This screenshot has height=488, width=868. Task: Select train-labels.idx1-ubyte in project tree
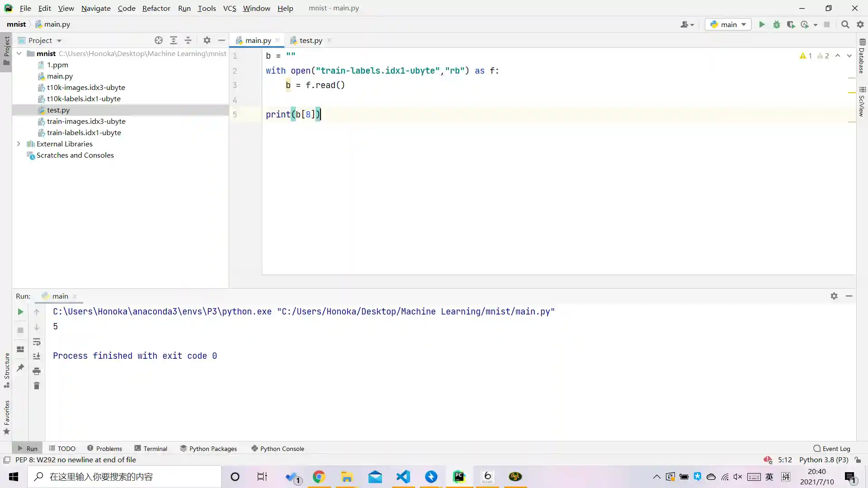pyautogui.click(x=84, y=132)
